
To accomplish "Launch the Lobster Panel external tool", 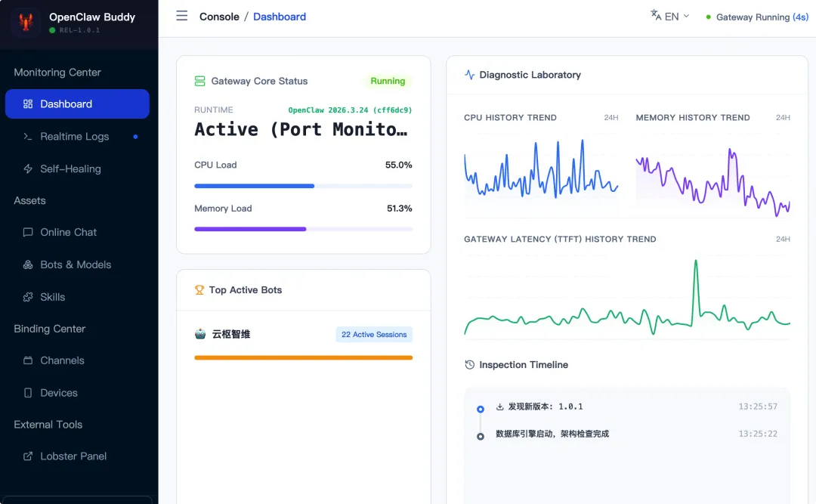I will (x=77, y=456).
